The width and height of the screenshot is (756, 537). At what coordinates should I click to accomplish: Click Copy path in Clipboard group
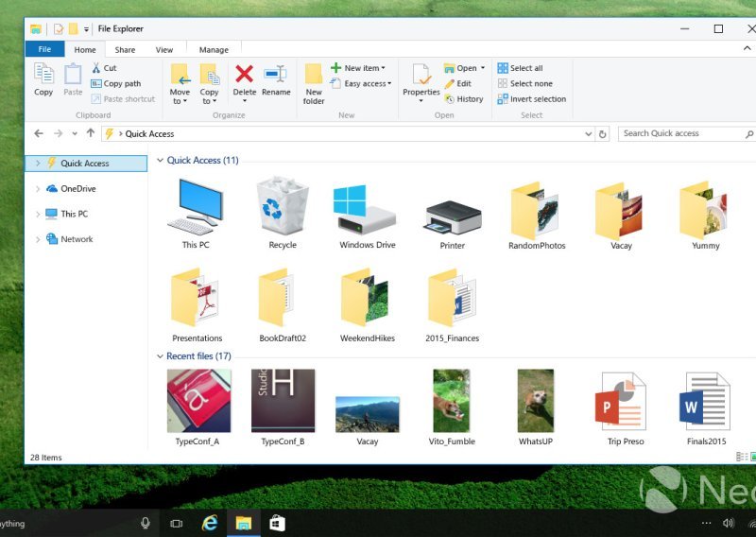(116, 83)
